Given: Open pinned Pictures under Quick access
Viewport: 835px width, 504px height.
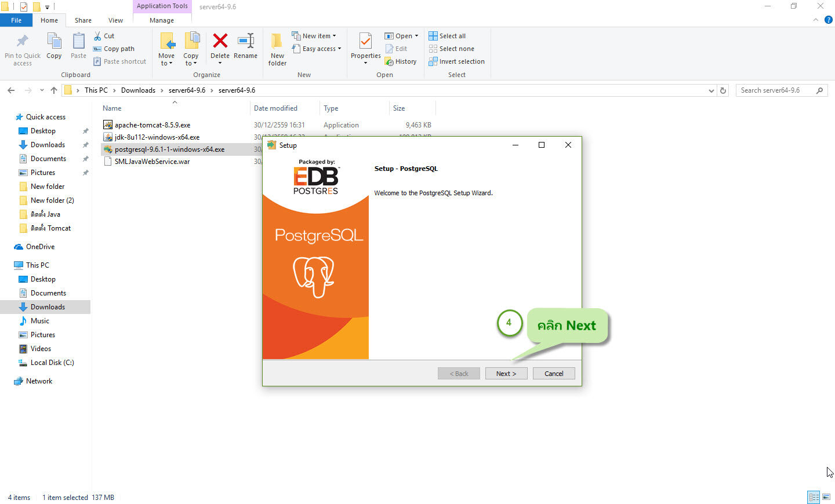Looking at the screenshot, I should [43, 173].
